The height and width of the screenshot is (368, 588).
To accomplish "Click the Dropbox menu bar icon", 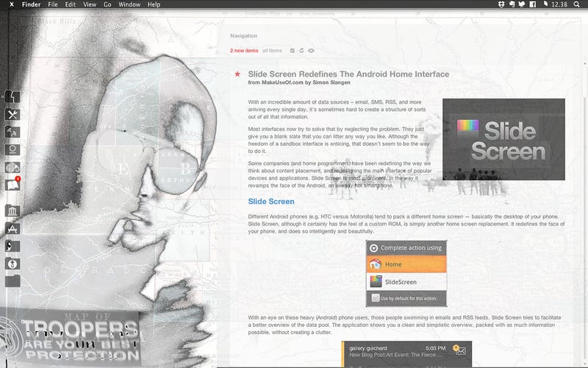I will [x=501, y=4].
